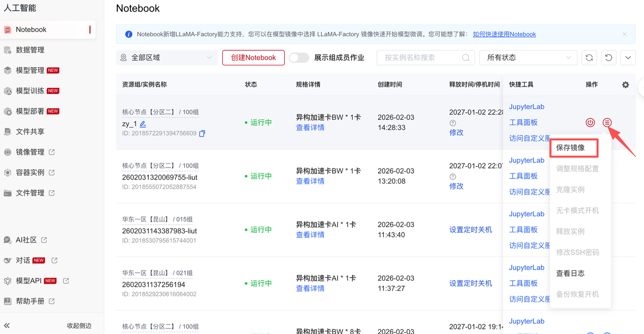Image resolution: width=644 pixels, height=334 pixels.
Task: Click the more-actions menu icon for zy_1
Action: 607,122
